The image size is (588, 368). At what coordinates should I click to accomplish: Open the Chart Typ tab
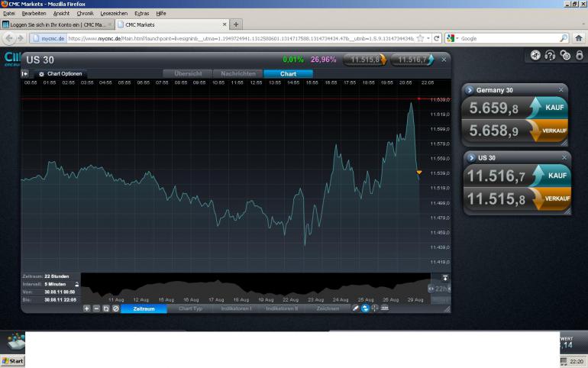pos(190,308)
